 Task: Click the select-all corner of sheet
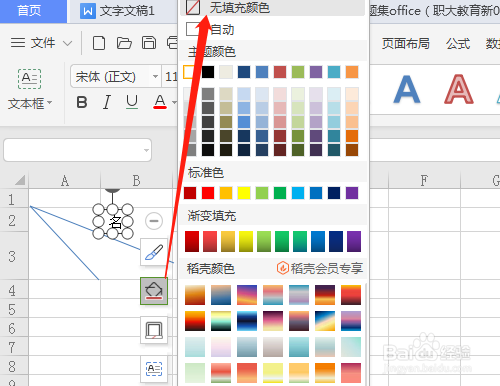tap(20, 180)
